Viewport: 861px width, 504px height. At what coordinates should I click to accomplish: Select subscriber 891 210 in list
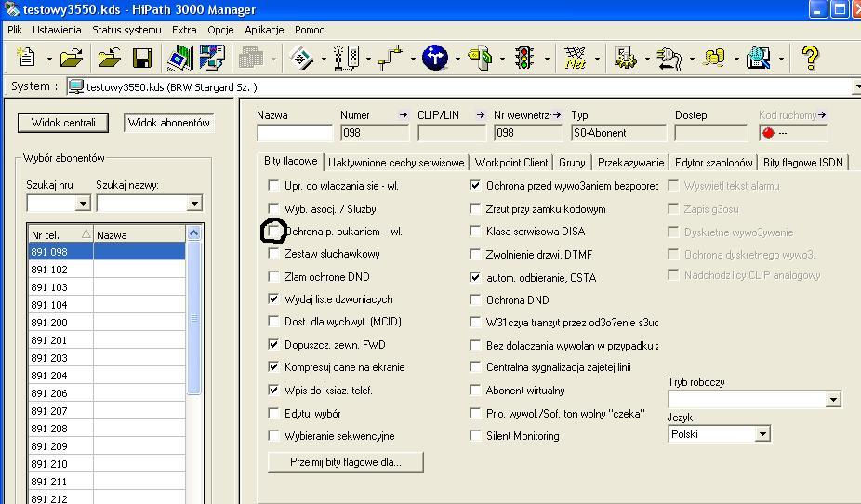pyautogui.click(x=107, y=464)
